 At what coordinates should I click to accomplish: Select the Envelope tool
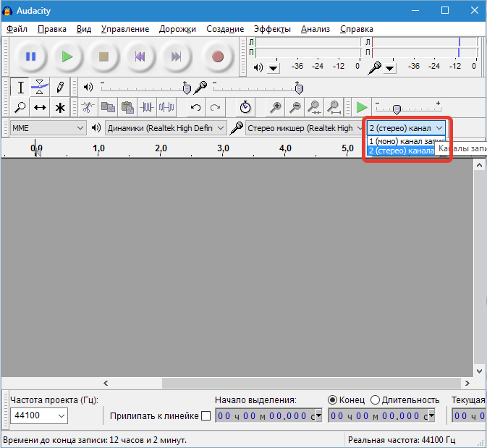click(x=40, y=88)
